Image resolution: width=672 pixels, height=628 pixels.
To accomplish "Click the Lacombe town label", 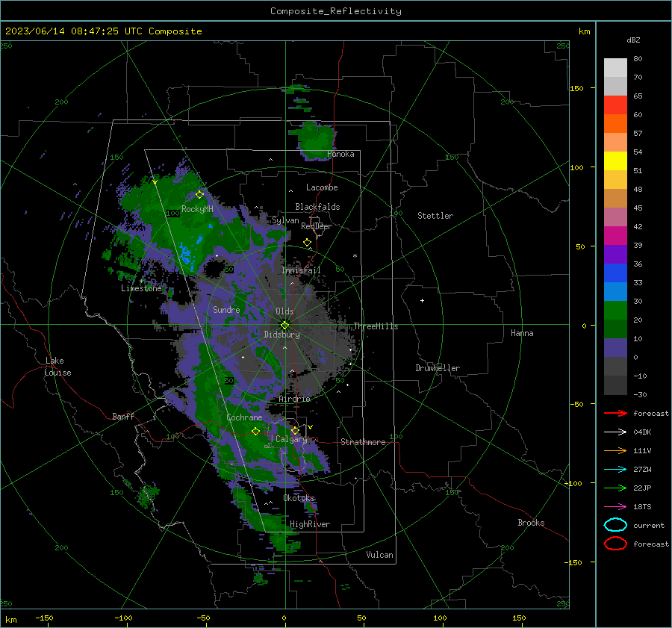I will coord(322,187).
